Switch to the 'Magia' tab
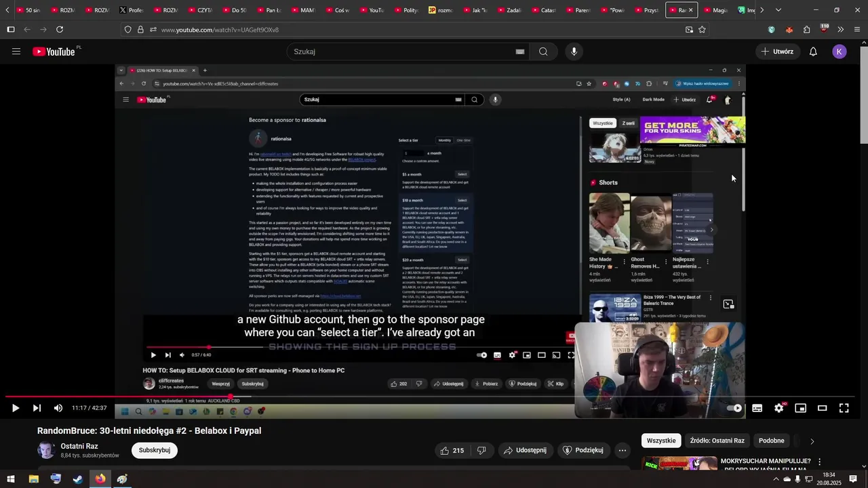868x488 pixels. (x=715, y=10)
